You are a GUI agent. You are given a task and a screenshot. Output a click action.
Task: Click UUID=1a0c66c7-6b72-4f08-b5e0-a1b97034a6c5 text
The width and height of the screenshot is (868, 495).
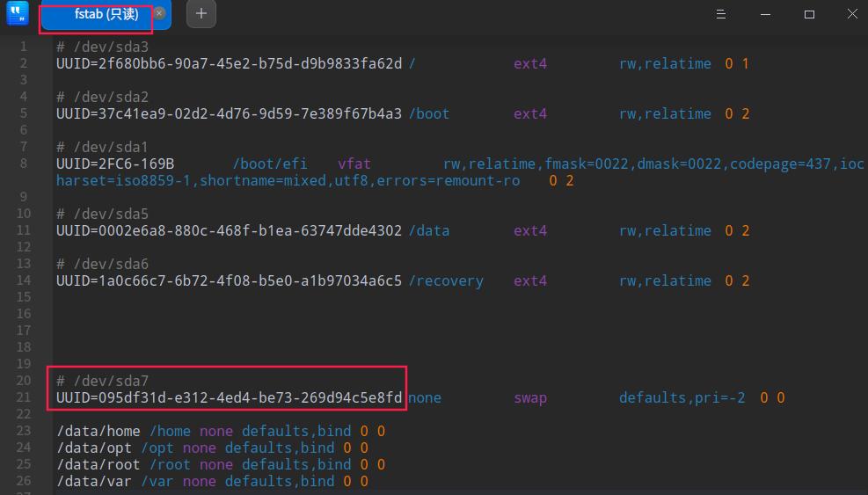point(230,280)
